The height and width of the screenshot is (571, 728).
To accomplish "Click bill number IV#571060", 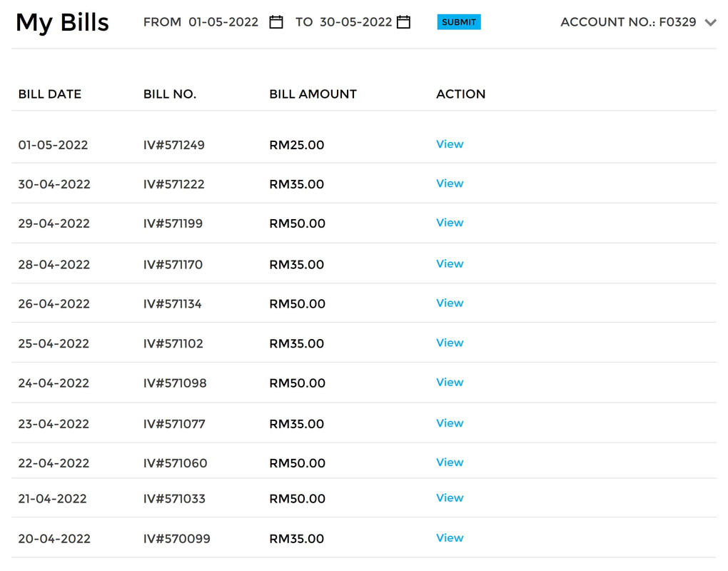I will tap(175, 463).
